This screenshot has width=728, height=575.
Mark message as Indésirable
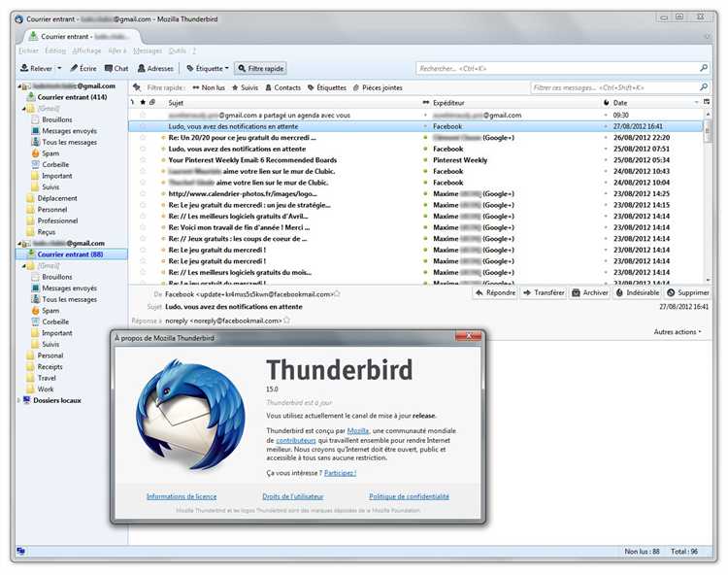click(638, 292)
